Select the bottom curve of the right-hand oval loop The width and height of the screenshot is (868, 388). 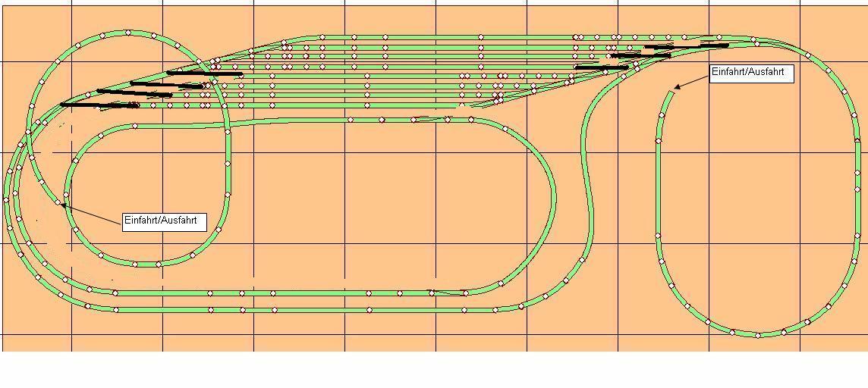[757, 333]
